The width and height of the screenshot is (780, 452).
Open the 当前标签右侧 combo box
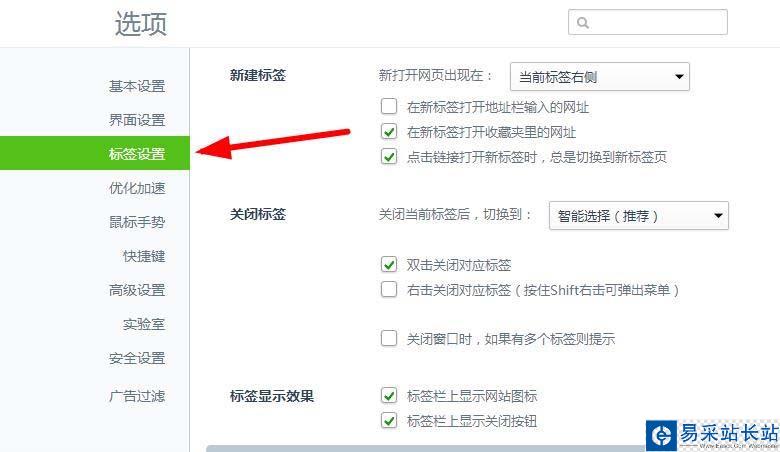(x=599, y=77)
